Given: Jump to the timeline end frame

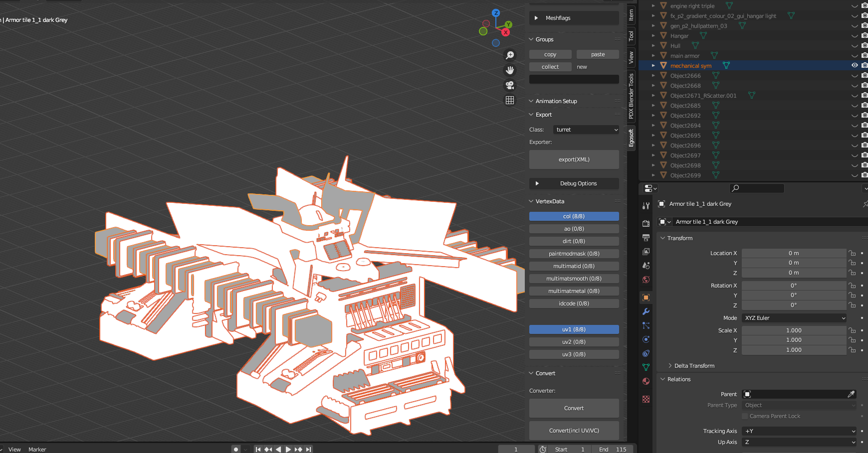Looking at the screenshot, I should point(309,449).
